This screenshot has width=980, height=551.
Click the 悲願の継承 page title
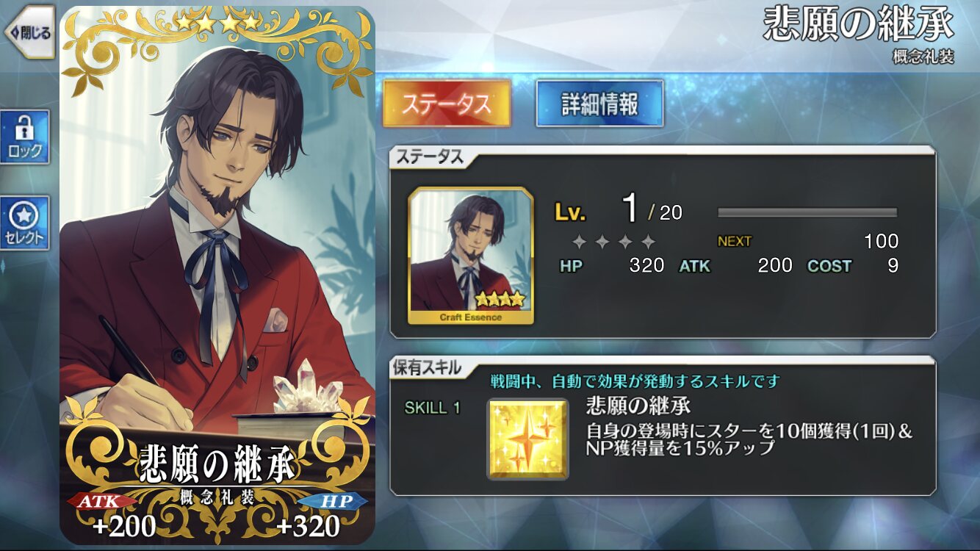858,25
